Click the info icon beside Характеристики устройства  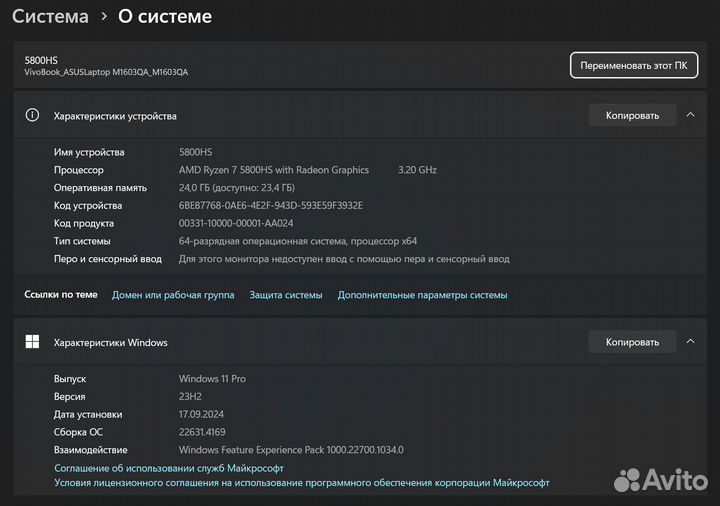32,115
